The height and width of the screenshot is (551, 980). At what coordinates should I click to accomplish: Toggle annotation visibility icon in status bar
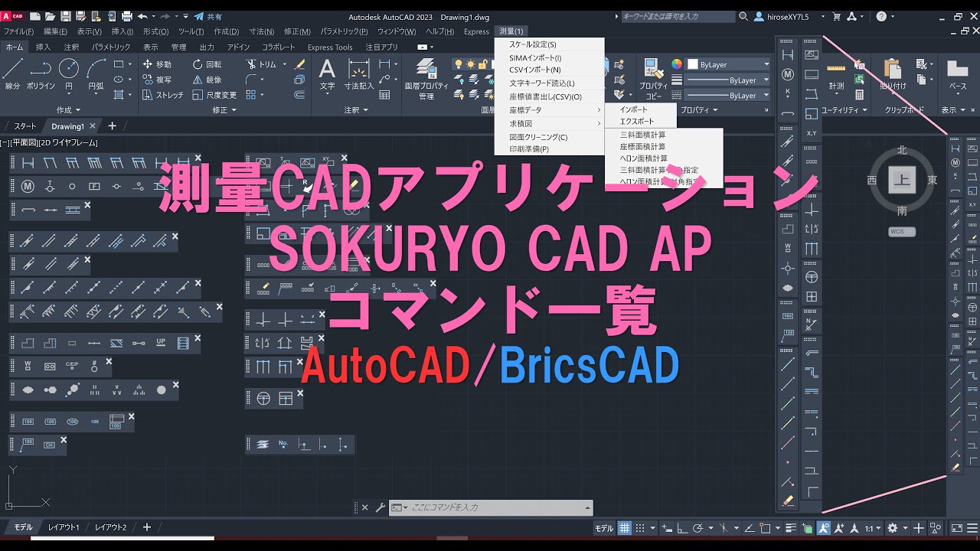pos(824,528)
